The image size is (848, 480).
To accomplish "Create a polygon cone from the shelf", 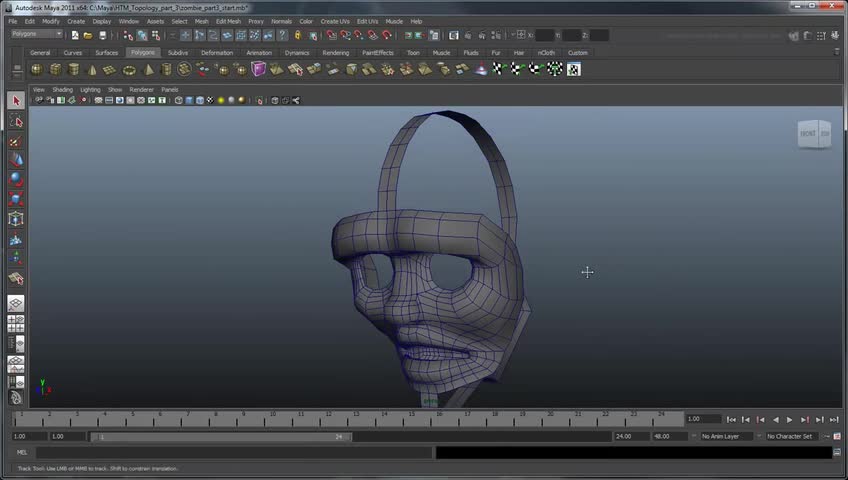I will [92, 69].
